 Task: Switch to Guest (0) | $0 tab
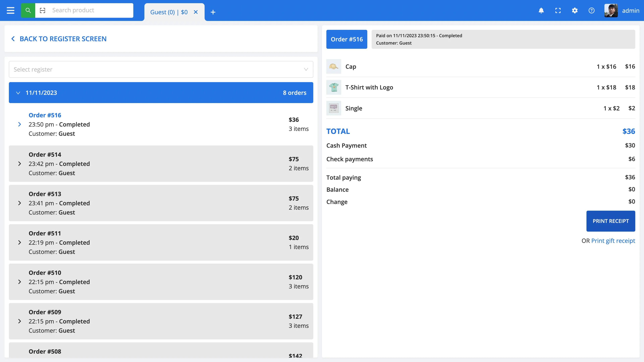coord(169,12)
